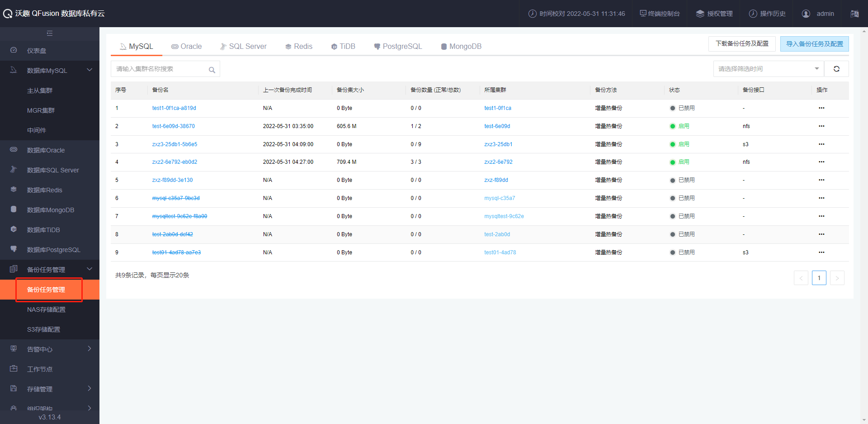Open more actions for test01-4ad78-aa7e3 row
868x424 pixels.
[x=821, y=252]
